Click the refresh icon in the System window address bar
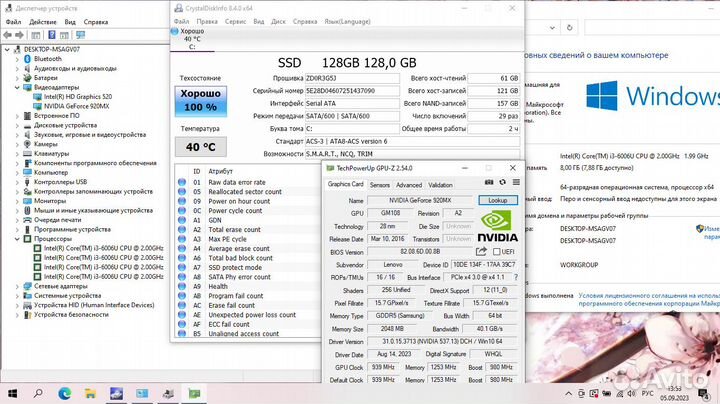720x404 pixels. click(569, 28)
